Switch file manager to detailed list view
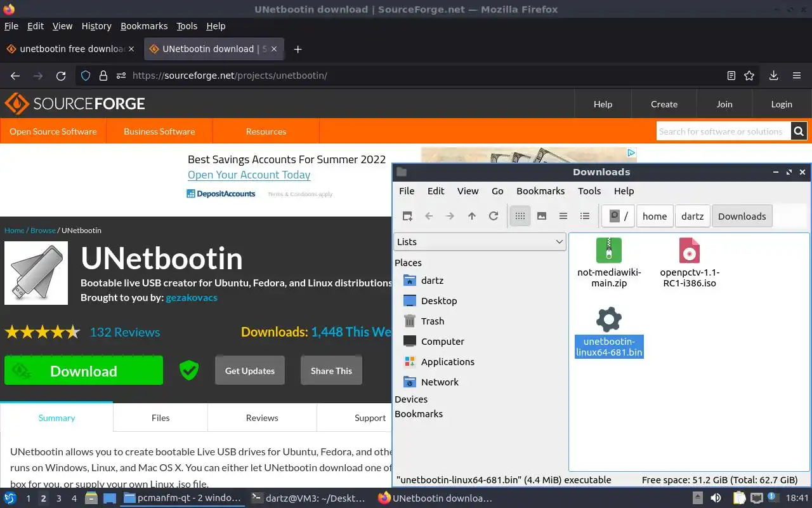The height and width of the screenshot is (508, 812). pos(585,216)
